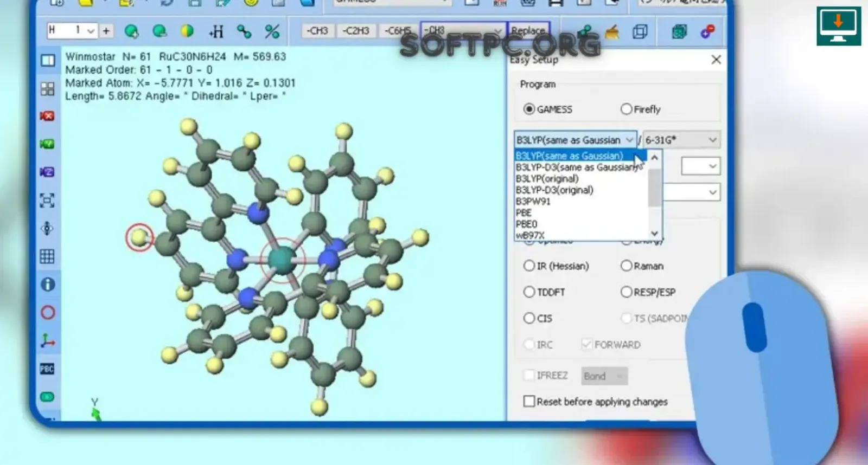Click the fit-to-window frame icon in sidebar
The height and width of the screenshot is (465, 868).
(47, 201)
